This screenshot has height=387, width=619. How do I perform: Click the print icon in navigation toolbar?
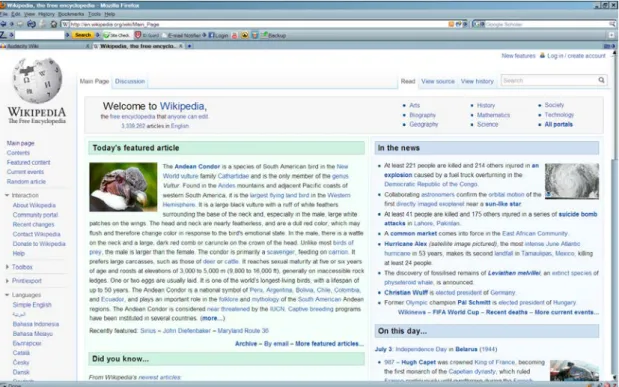tap(42, 24)
